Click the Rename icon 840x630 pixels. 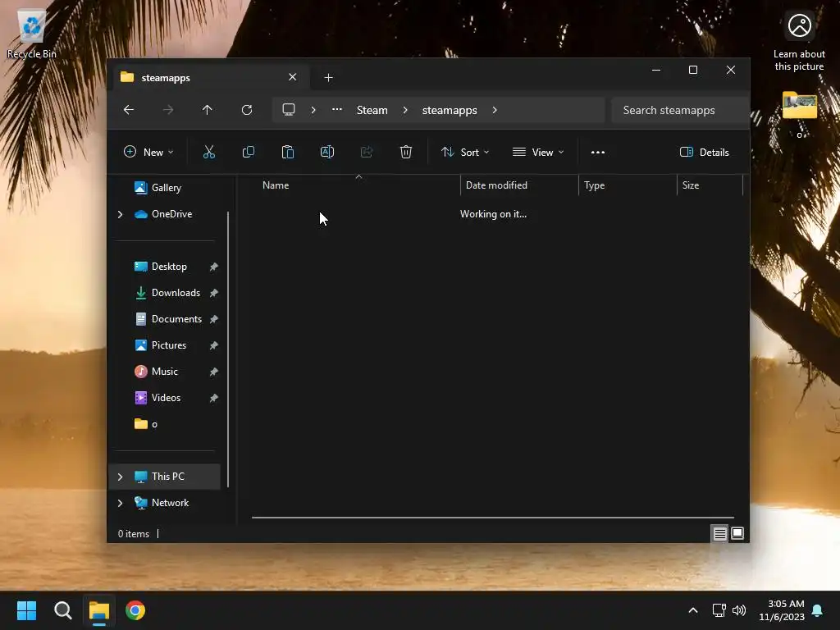(x=326, y=152)
